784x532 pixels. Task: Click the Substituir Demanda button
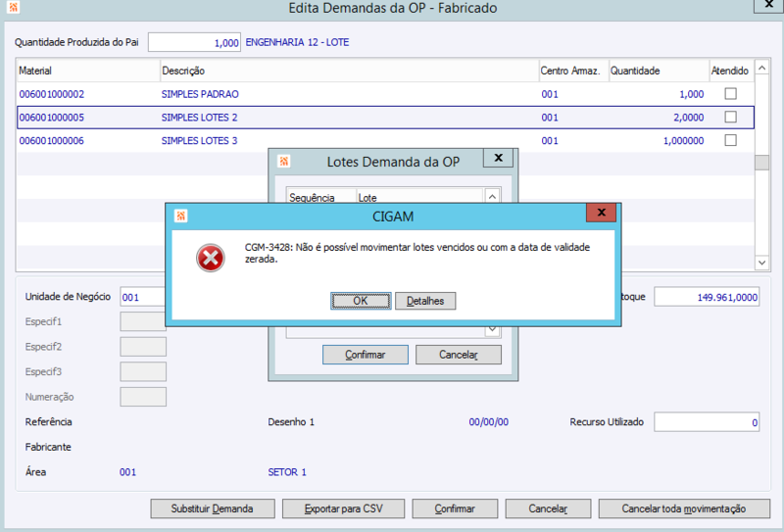(x=213, y=508)
